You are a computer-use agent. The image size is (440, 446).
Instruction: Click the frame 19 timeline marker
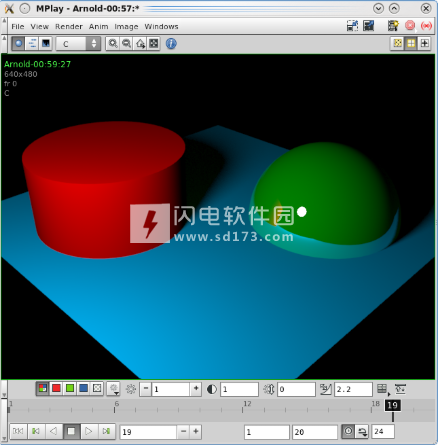click(x=393, y=405)
